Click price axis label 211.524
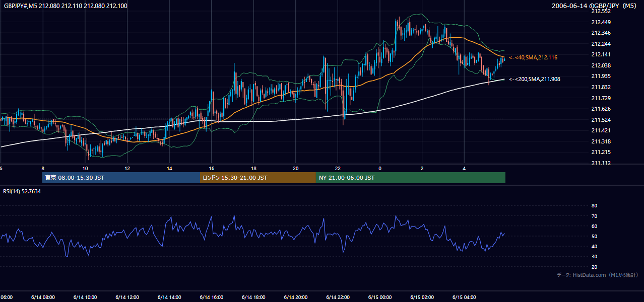The height and width of the screenshot is (302, 644). click(x=601, y=120)
